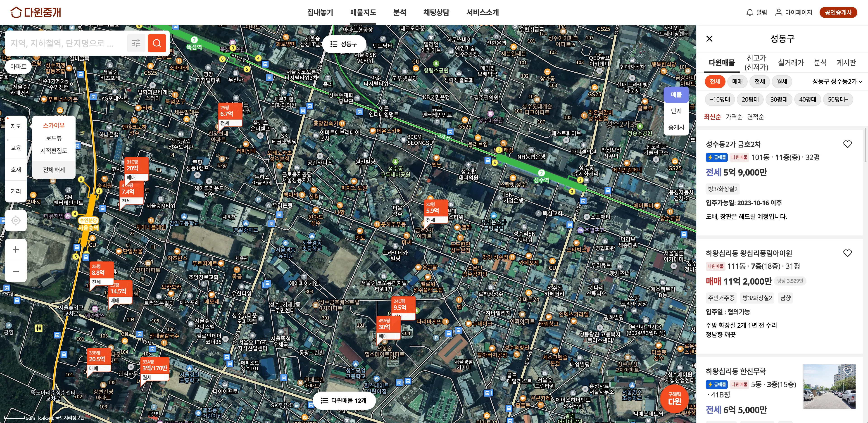Close the 성동구 side panel
This screenshot has width=868, height=423.
coord(709,39)
